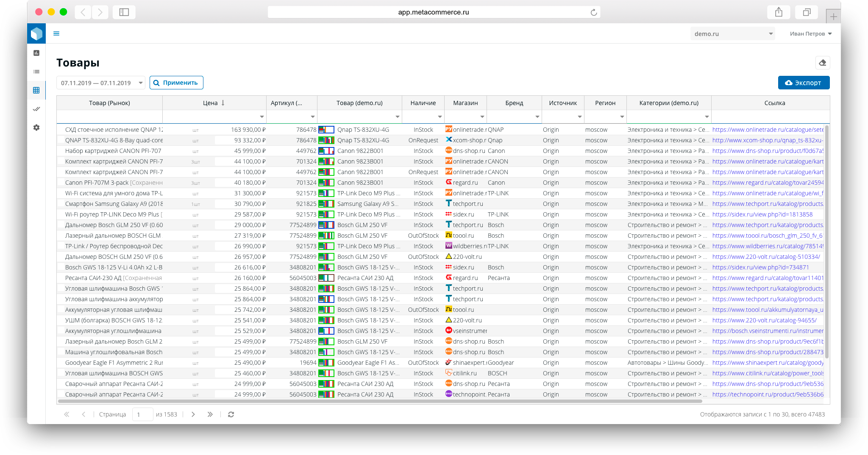Click the app.metacommerce.ru address bar
The height and width of the screenshot is (455, 868).
point(434,12)
